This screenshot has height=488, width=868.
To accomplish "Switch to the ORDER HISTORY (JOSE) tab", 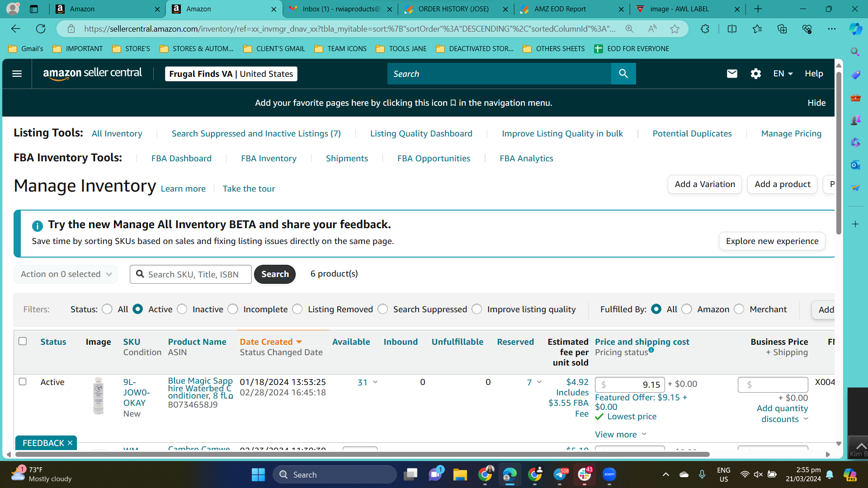I will coord(456,9).
